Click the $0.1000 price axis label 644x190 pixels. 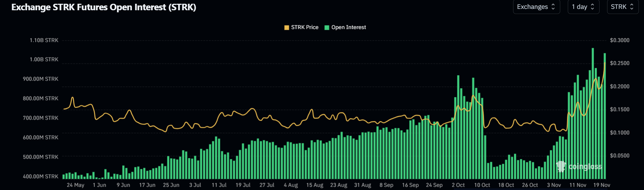tap(619, 133)
